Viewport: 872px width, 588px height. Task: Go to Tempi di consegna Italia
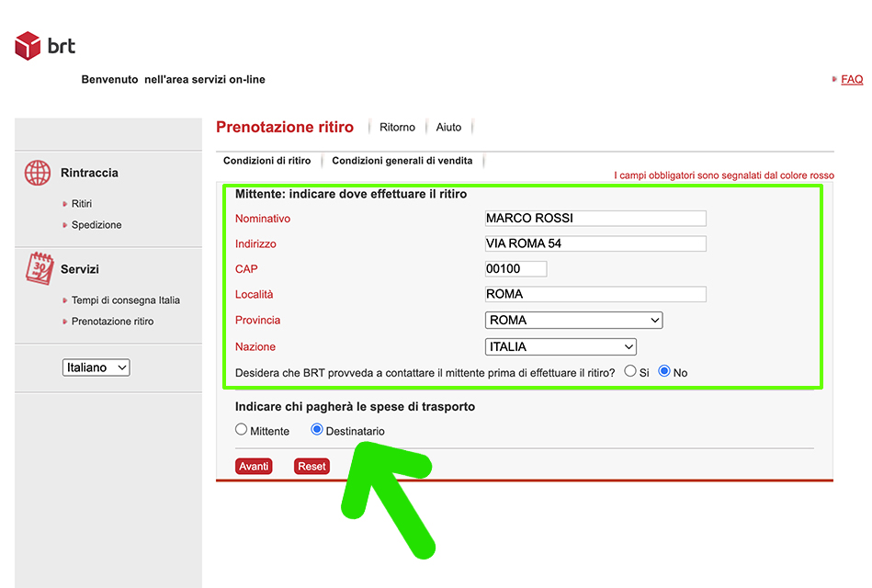pyautogui.click(x=125, y=300)
